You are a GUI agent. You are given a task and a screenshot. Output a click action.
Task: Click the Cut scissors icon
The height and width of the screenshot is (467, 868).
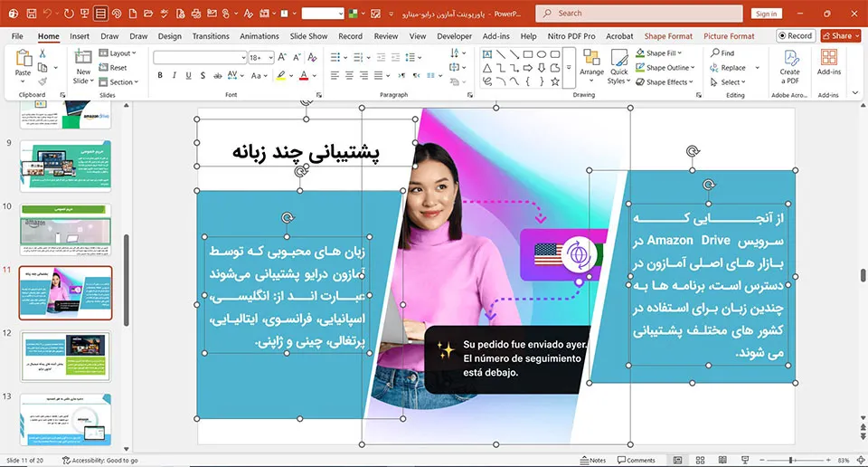pos(42,53)
